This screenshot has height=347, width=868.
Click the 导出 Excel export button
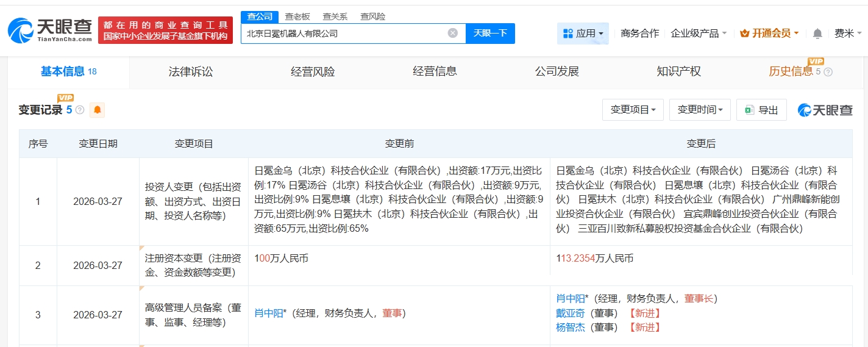(761, 110)
